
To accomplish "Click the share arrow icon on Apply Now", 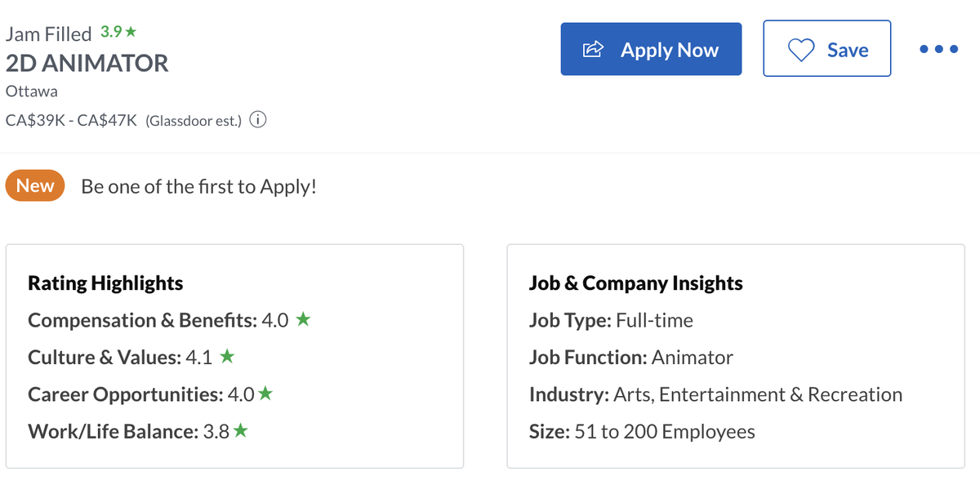I will tap(593, 50).
